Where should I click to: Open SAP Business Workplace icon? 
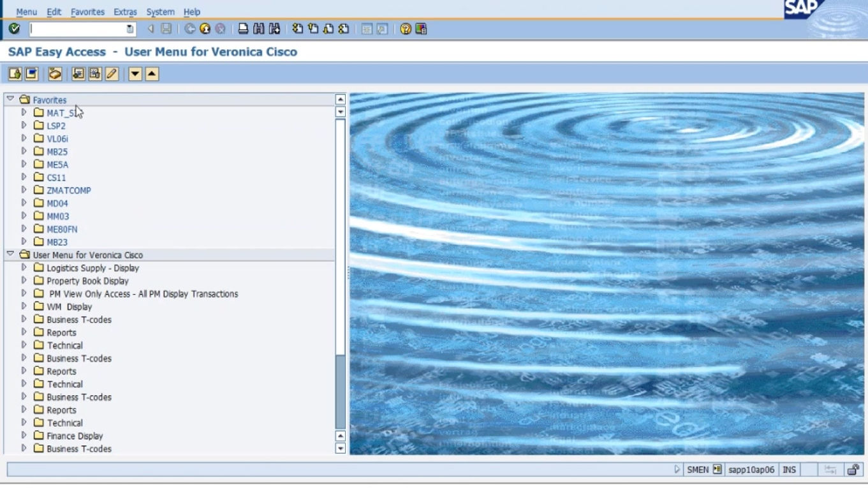(x=55, y=74)
